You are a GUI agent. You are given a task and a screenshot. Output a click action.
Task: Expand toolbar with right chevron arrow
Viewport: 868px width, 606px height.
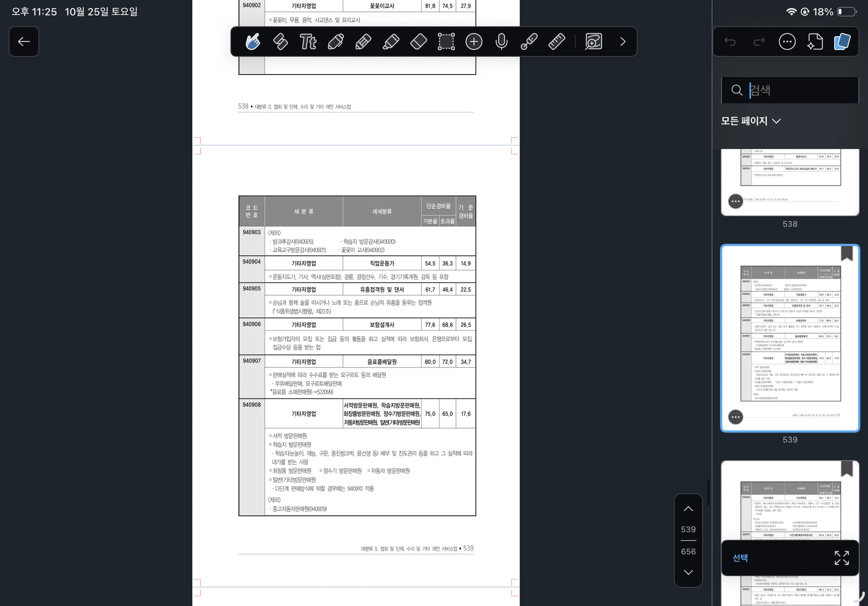623,42
